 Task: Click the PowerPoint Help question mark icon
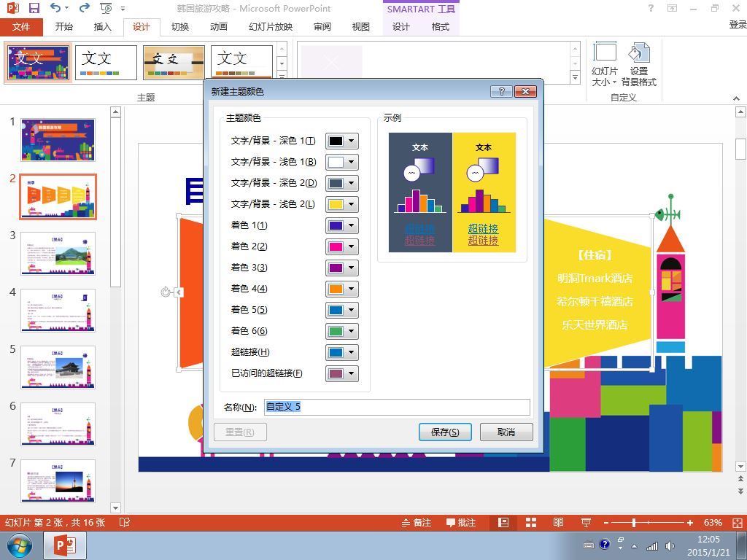pos(651,8)
